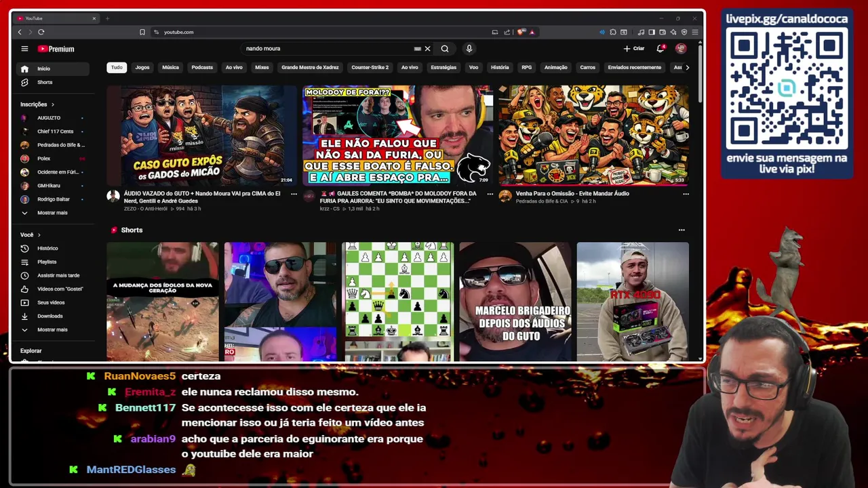This screenshot has height=488, width=868.
Task: Open Shorts in the sidebar
Action: tap(53, 82)
